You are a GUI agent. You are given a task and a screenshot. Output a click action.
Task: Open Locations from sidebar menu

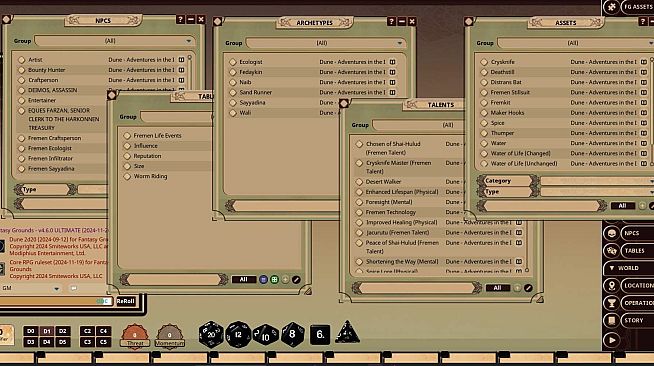coord(637,286)
